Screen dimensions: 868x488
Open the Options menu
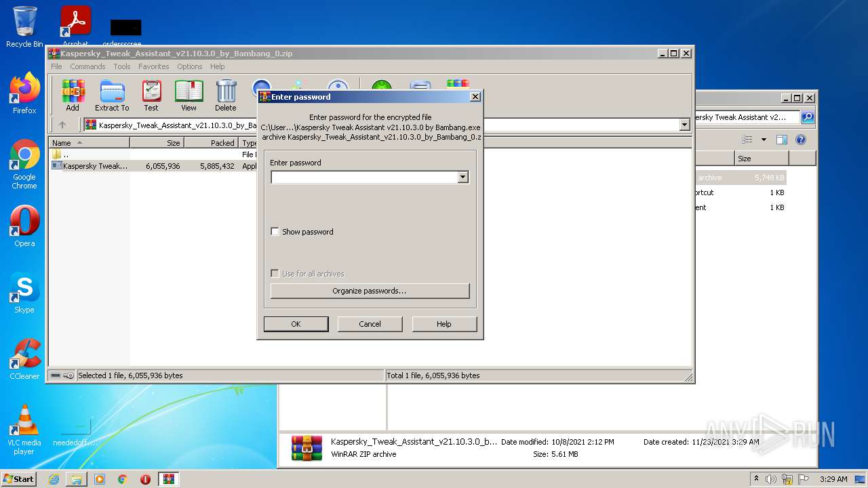click(x=190, y=66)
